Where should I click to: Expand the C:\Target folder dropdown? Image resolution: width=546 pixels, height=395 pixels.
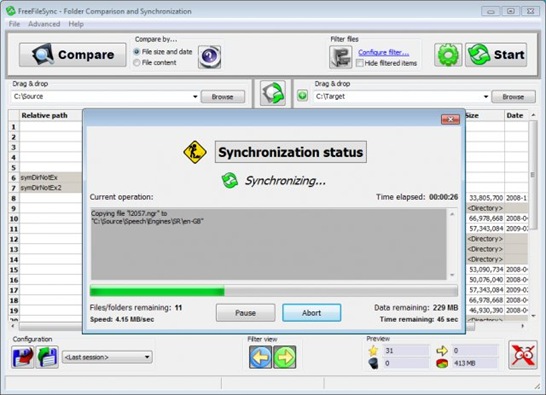point(486,96)
